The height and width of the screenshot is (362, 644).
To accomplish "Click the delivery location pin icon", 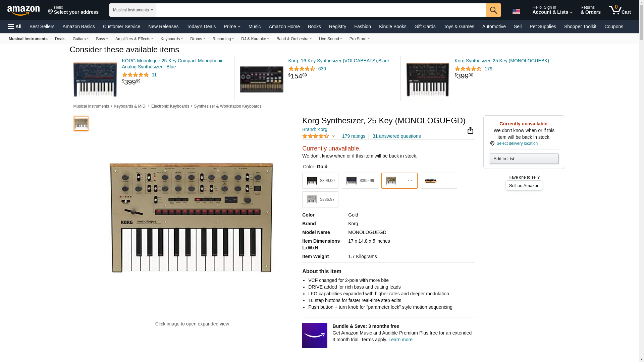I will point(492,143).
